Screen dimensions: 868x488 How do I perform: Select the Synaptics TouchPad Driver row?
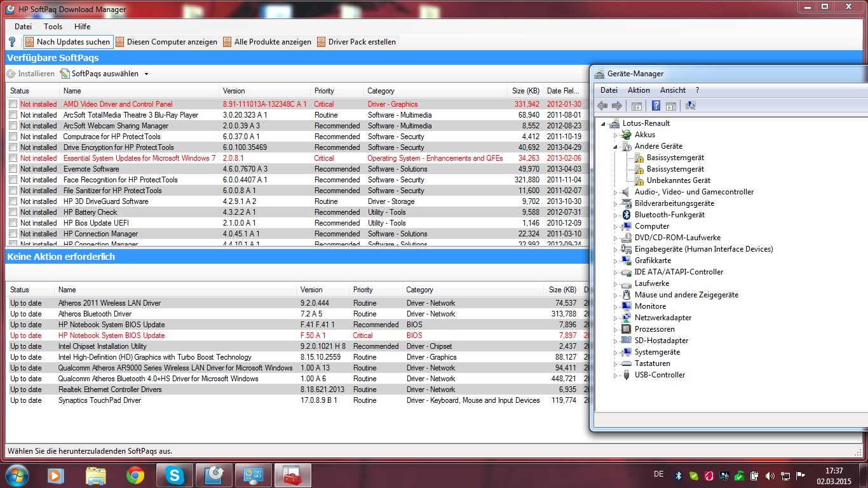295,400
